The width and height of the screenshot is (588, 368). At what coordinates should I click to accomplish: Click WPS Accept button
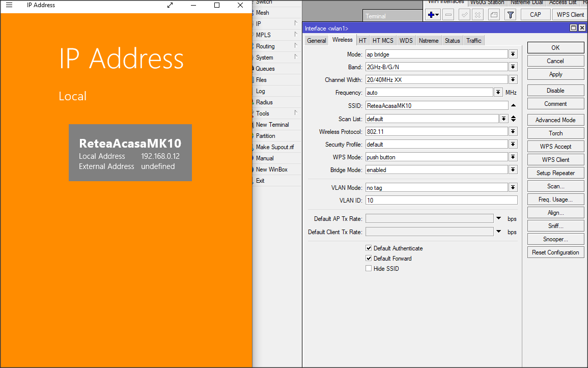[x=555, y=147]
